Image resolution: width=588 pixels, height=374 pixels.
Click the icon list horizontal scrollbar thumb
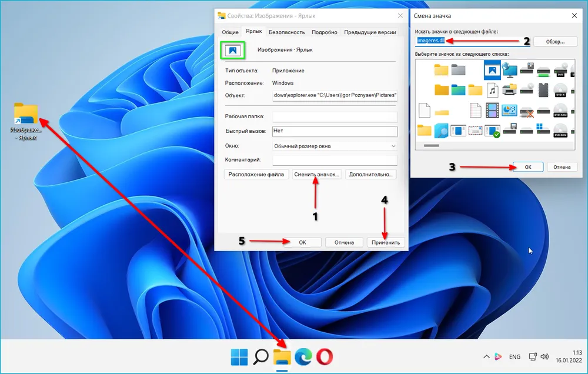(x=432, y=145)
